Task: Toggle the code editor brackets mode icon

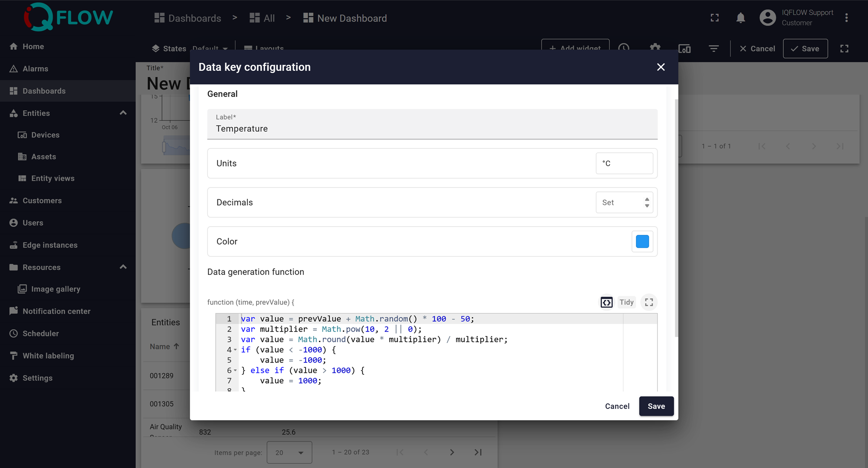Action: (606, 302)
